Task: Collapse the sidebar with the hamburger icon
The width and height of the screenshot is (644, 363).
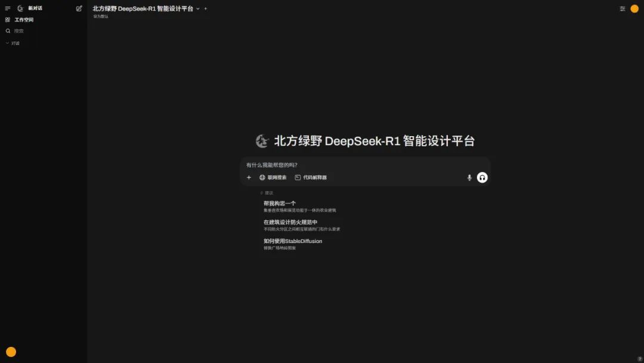Action: (8, 8)
